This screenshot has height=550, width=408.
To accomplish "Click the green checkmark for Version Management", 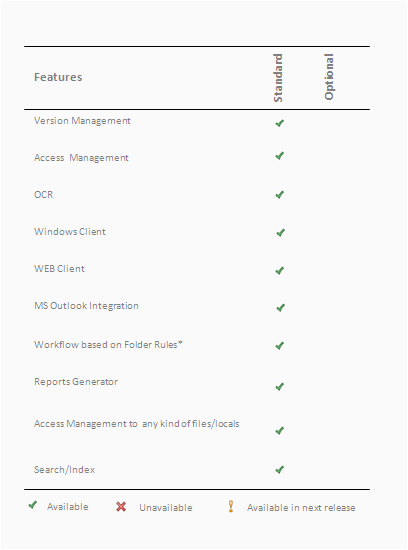I will (280, 123).
